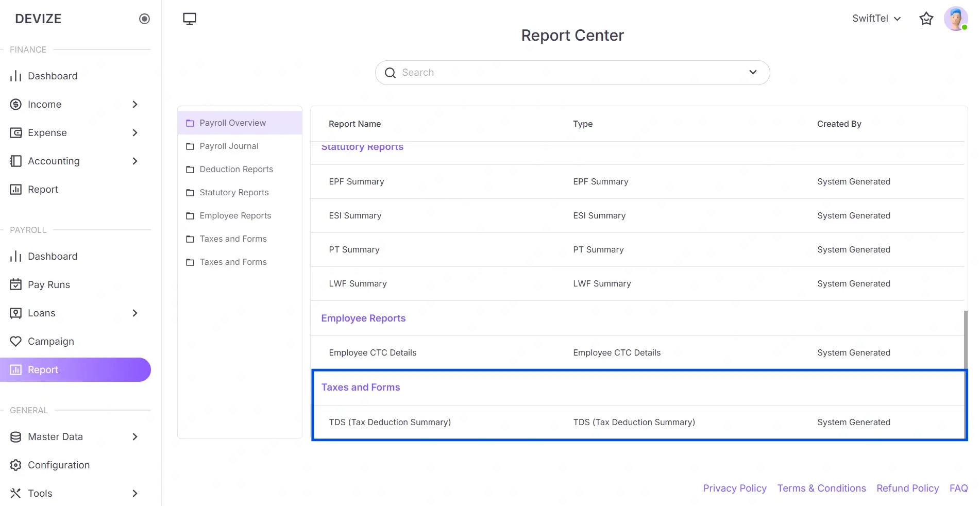Image resolution: width=980 pixels, height=506 pixels.
Task: Toggle the sidebar pin radio icon
Action: pyautogui.click(x=145, y=19)
